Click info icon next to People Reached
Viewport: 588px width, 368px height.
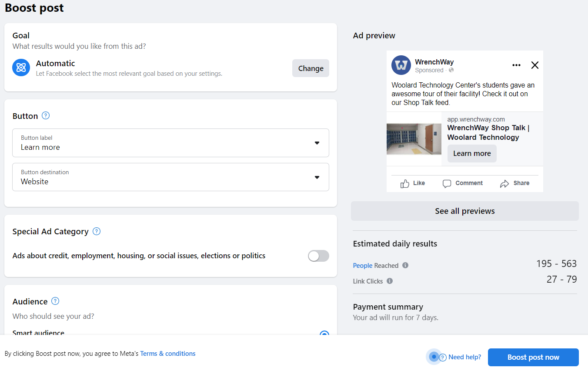[405, 265]
